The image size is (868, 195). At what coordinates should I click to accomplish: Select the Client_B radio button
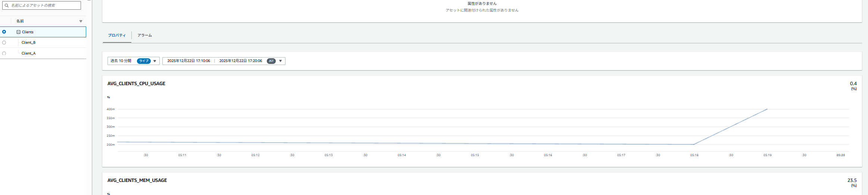[4, 43]
